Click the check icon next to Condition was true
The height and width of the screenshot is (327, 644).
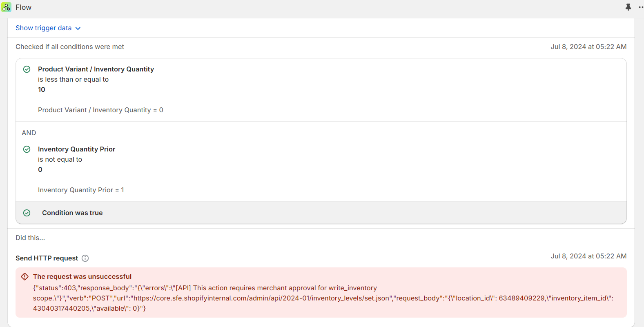click(27, 213)
